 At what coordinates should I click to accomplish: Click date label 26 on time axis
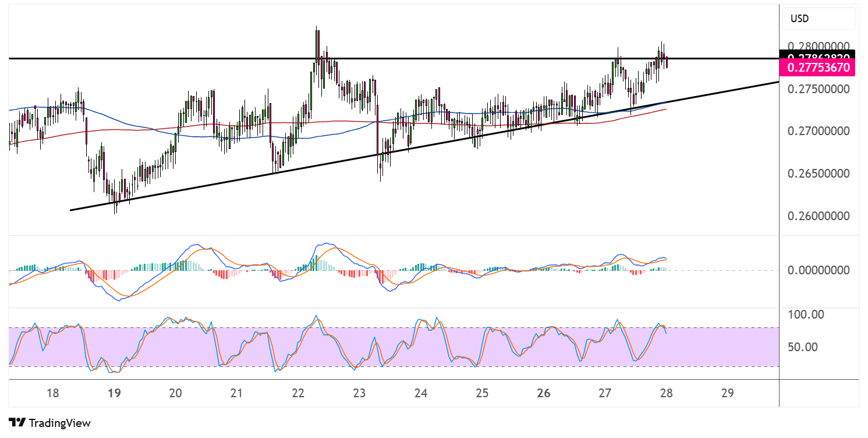pos(544,393)
